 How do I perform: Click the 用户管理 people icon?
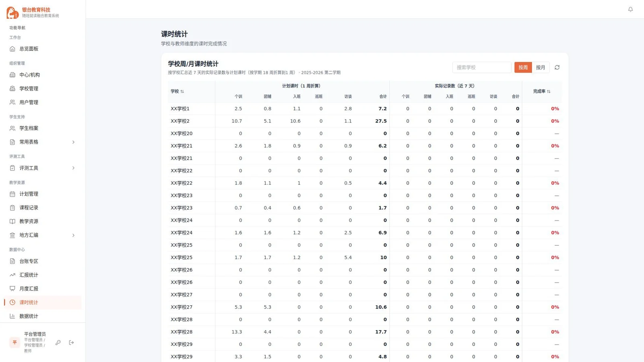(x=12, y=102)
